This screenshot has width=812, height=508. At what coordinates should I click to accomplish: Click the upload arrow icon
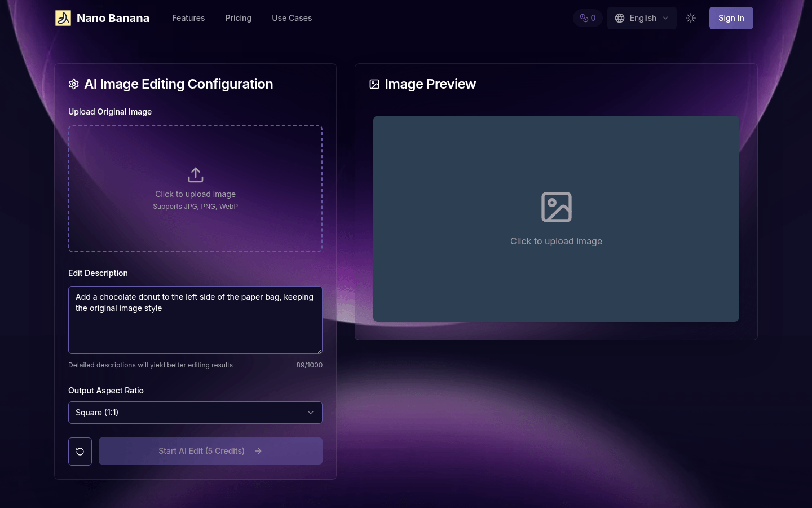pos(196,175)
